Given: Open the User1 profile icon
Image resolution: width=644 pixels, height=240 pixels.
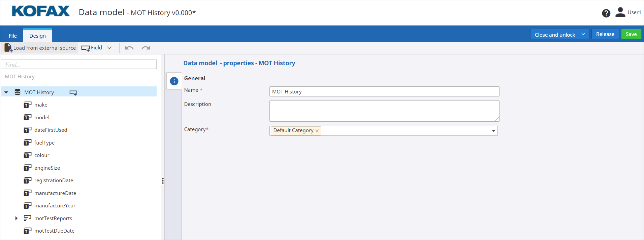Looking at the screenshot, I should click(x=620, y=12).
